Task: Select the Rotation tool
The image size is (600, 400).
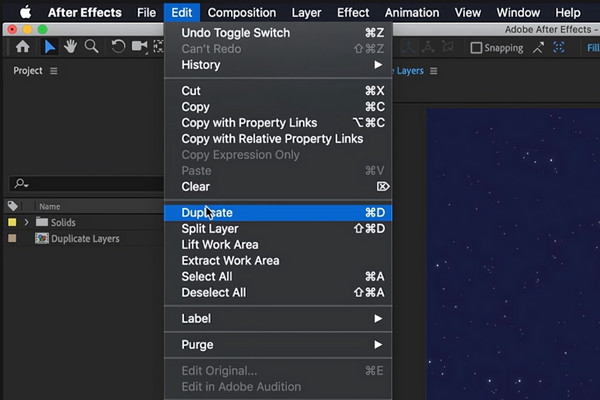Action: pos(118,47)
